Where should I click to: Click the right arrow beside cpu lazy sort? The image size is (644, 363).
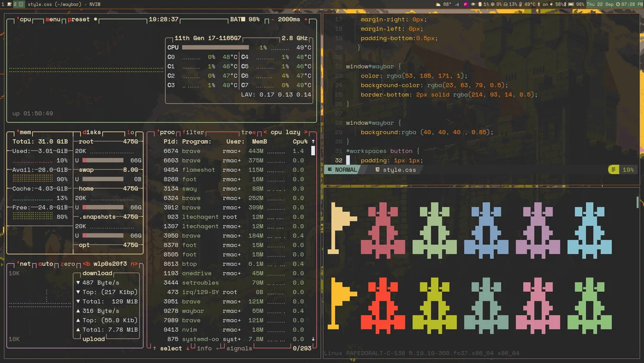(x=305, y=132)
